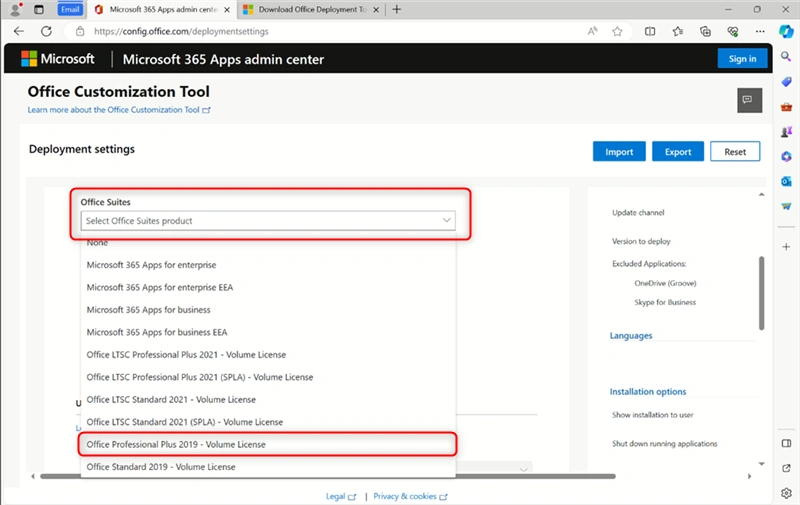Click the Sign in button

coord(742,59)
